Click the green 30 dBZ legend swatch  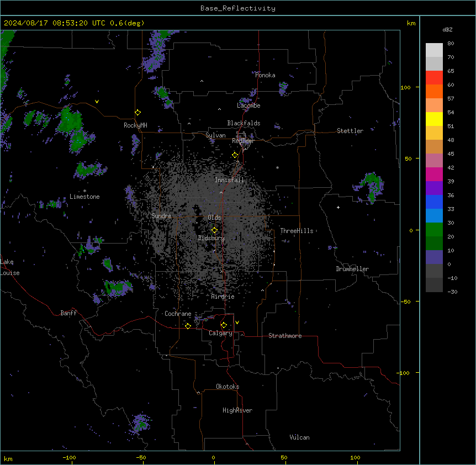coord(434,230)
